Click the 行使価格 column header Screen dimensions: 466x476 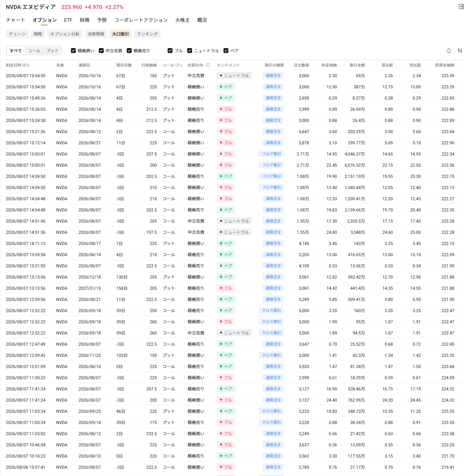149,65
